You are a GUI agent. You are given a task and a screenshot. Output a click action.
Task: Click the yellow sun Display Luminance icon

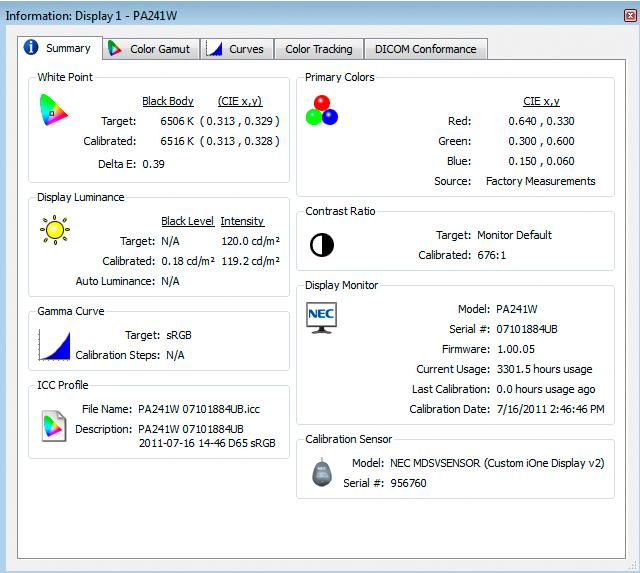point(55,230)
